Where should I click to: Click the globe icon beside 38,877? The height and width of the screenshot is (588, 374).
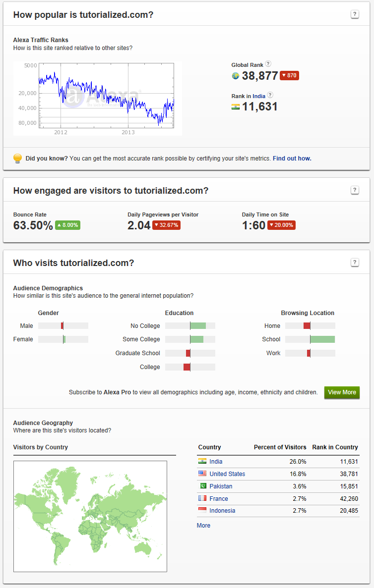click(x=236, y=76)
